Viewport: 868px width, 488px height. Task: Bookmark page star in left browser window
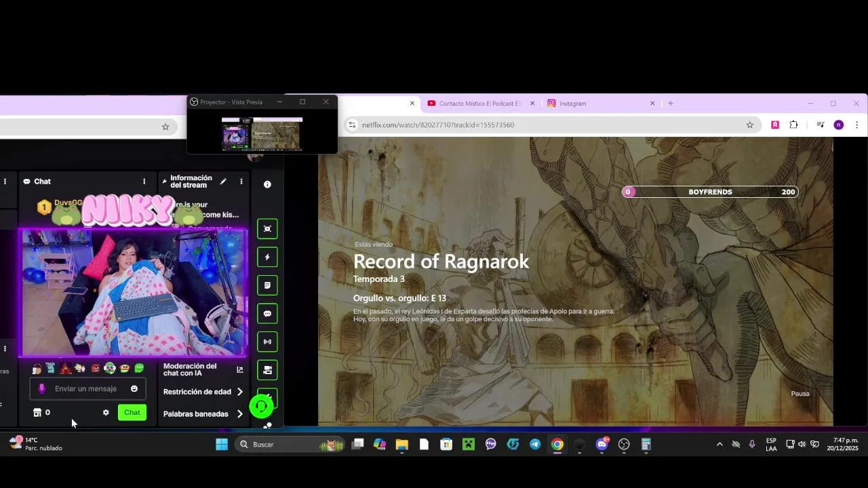point(165,127)
